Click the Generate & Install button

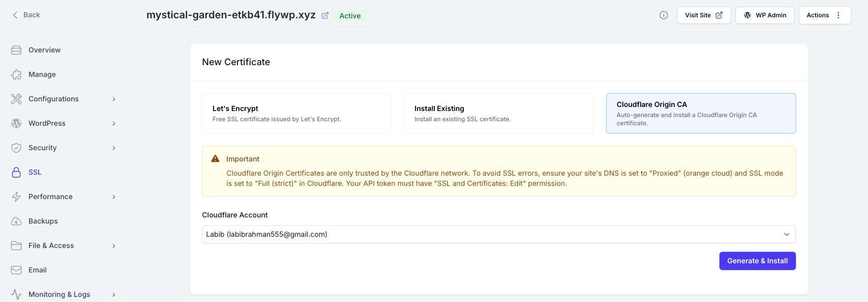(757, 261)
